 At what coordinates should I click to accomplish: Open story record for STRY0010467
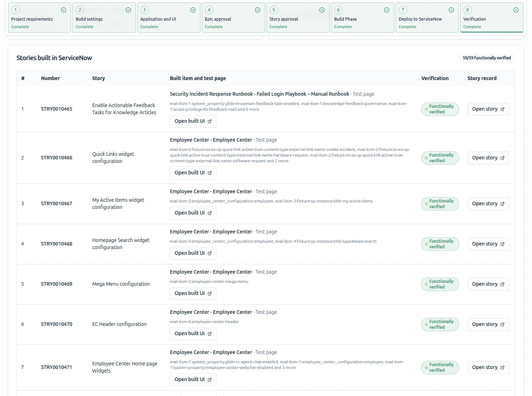[x=488, y=204]
